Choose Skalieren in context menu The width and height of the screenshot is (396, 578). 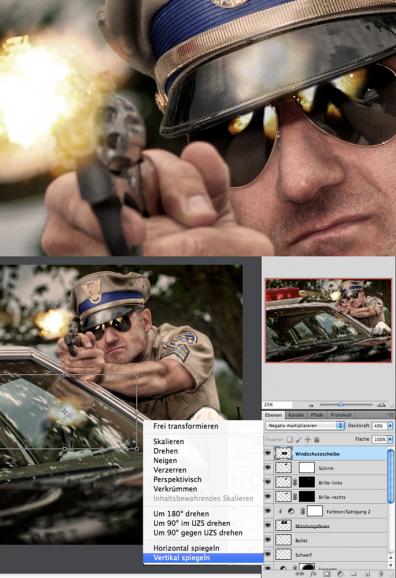[x=169, y=441]
